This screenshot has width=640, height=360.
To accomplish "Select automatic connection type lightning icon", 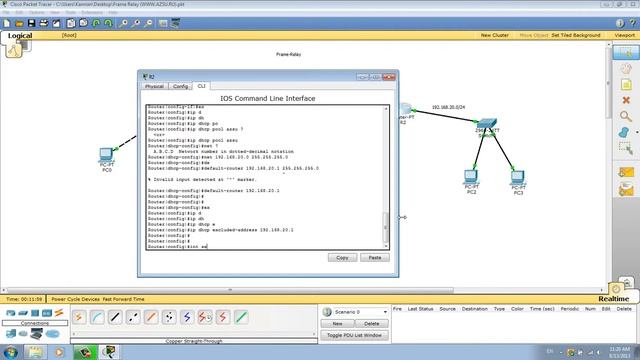I will click(79, 317).
